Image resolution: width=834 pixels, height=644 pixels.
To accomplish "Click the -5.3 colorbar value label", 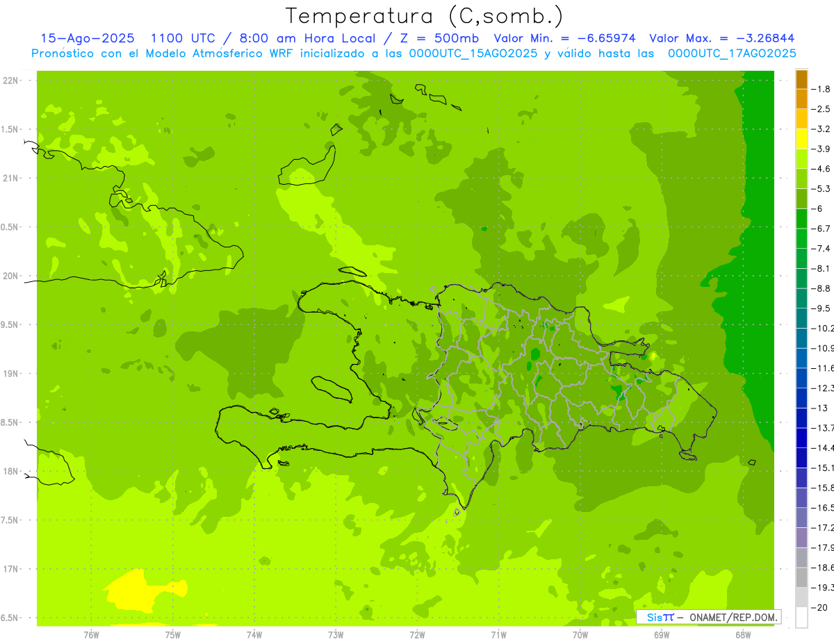I will tap(822, 188).
